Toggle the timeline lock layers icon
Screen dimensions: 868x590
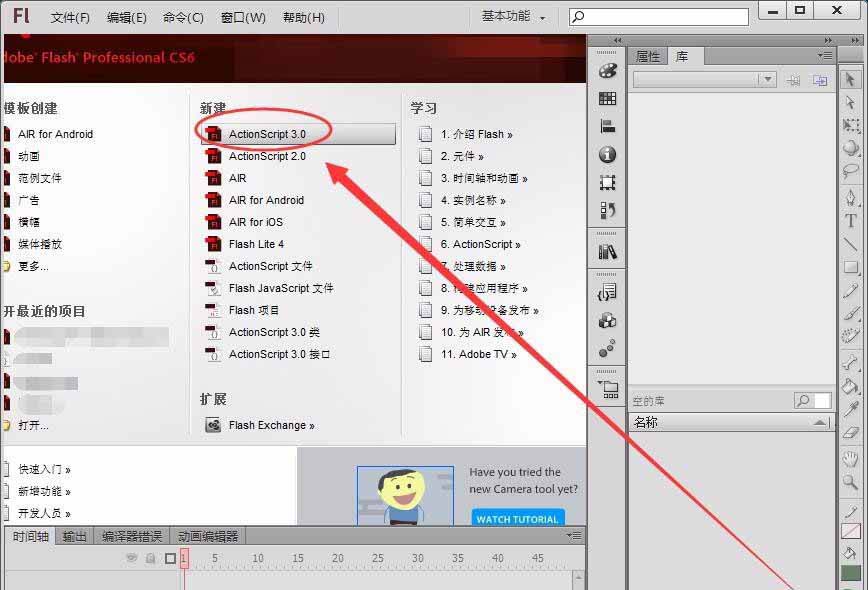[x=151, y=558]
